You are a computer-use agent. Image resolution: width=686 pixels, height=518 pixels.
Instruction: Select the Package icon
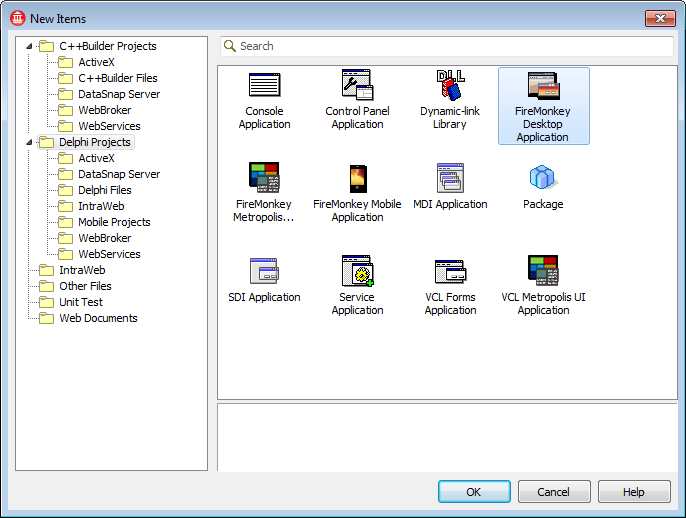[x=543, y=179]
